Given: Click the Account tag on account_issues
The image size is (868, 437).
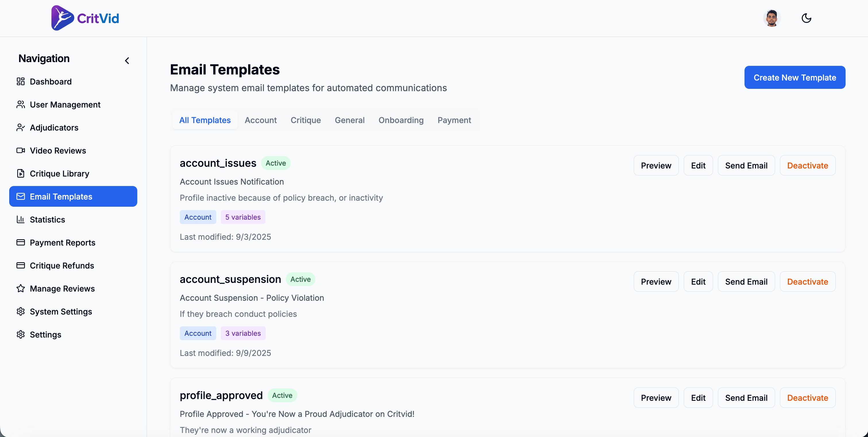Looking at the screenshot, I should (198, 217).
